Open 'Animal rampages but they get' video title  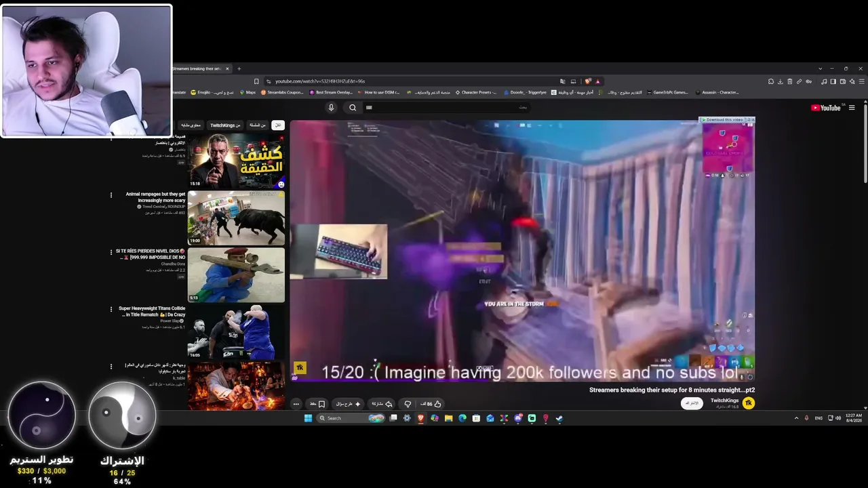click(x=155, y=197)
